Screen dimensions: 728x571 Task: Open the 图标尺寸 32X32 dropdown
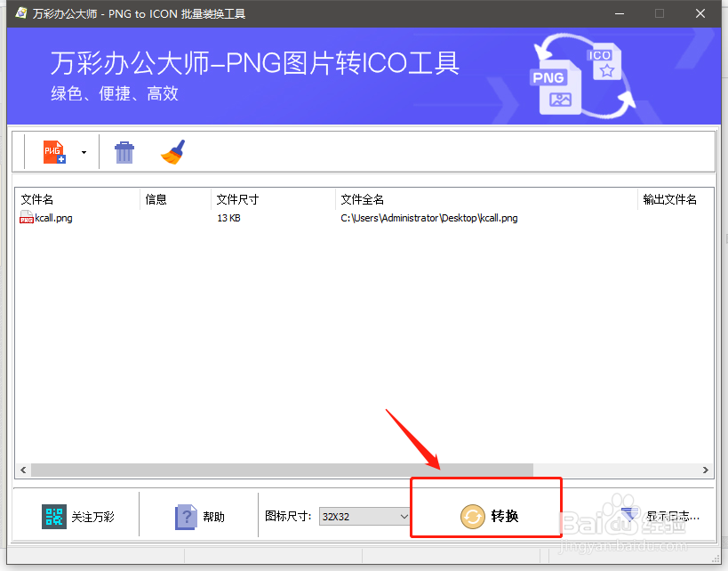click(x=364, y=516)
